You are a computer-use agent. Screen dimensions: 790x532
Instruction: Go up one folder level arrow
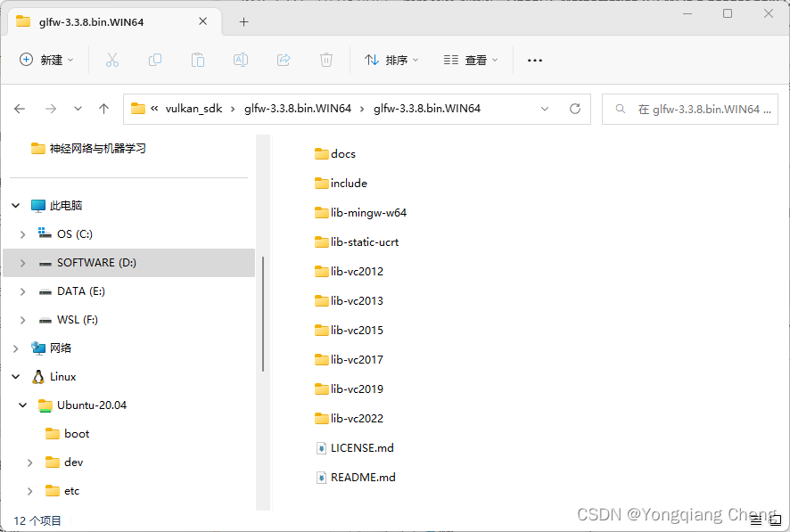coord(103,109)
